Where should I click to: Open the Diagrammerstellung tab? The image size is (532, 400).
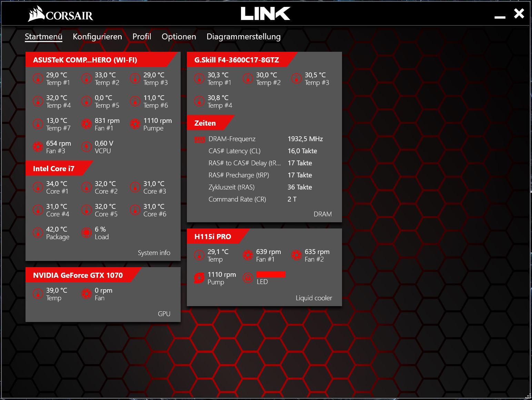click(x=243, y=37)
